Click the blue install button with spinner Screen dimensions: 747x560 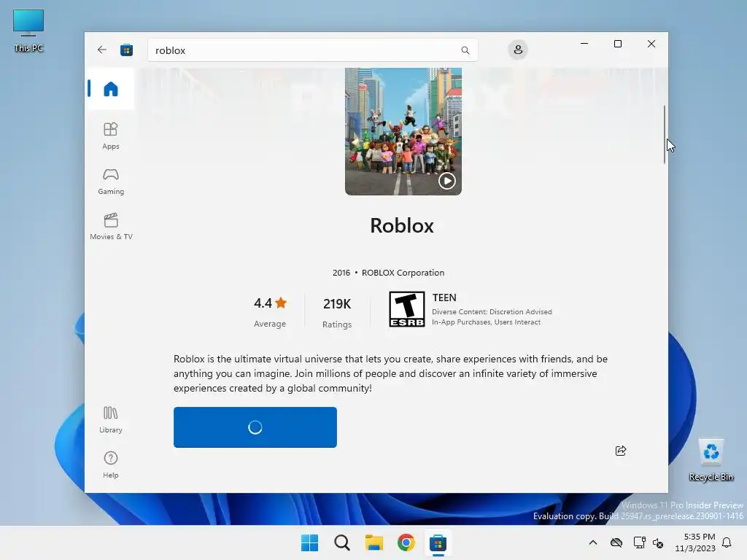click(x=255, y=427)
